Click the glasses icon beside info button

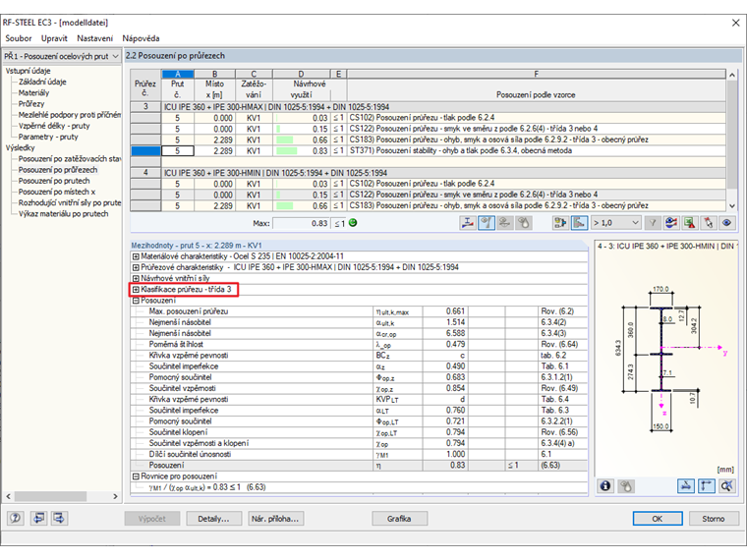[x=626, y=486]
